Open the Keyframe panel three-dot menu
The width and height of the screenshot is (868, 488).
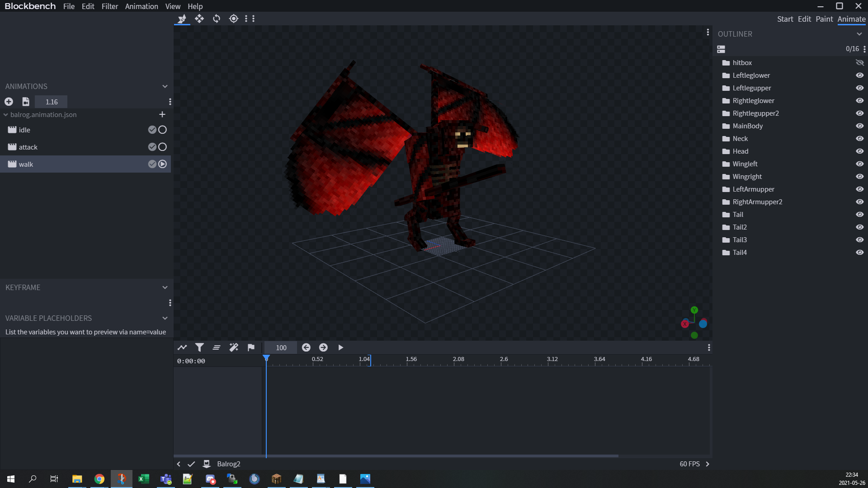pyautogui.click(x=170, y=303)
